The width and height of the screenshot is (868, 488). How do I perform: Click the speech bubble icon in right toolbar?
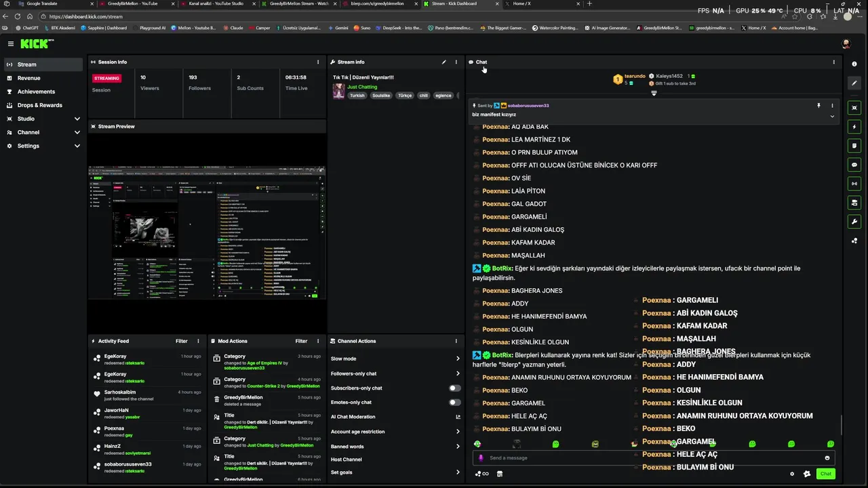tap(854, 165)
